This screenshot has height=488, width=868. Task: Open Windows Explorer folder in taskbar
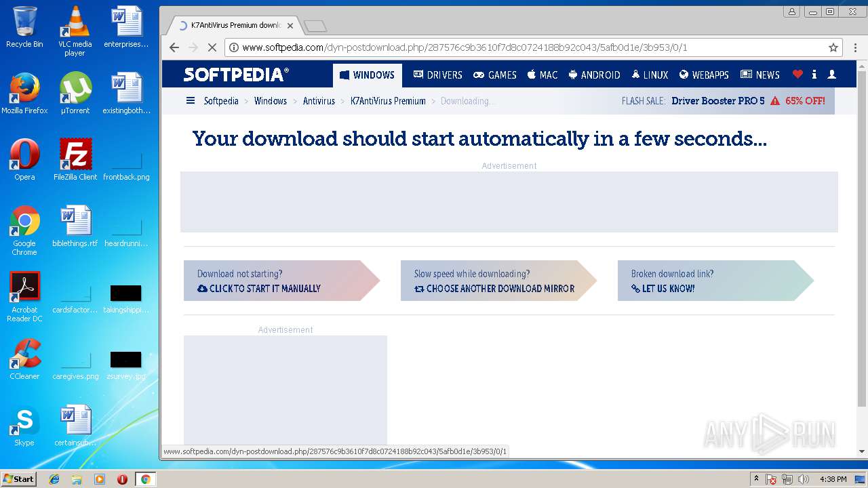pyautogui.click(x=77, y=479)
